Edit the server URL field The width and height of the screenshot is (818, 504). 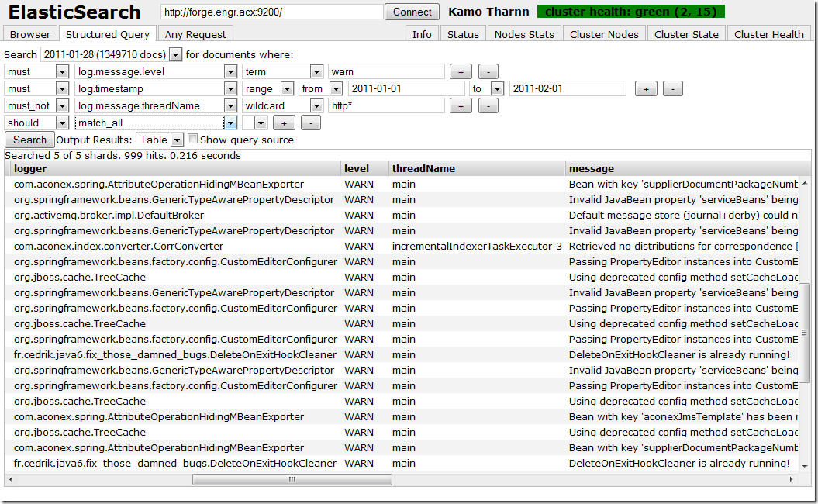point(272,12)
